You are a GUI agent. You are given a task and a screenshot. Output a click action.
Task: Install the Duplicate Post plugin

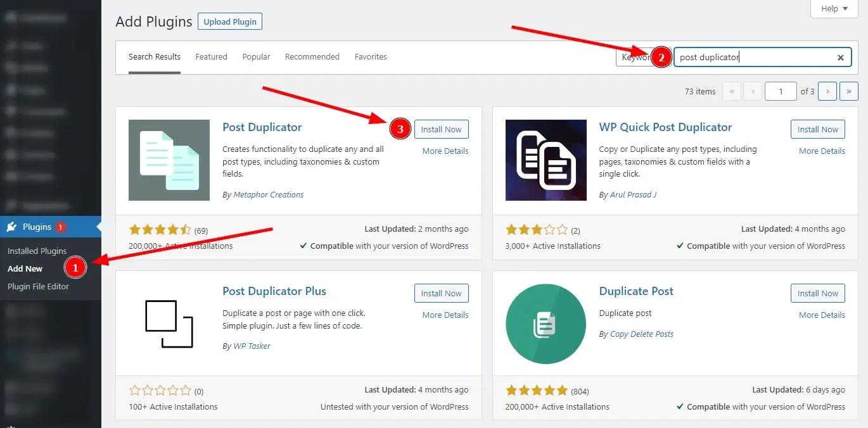point(818,293)
